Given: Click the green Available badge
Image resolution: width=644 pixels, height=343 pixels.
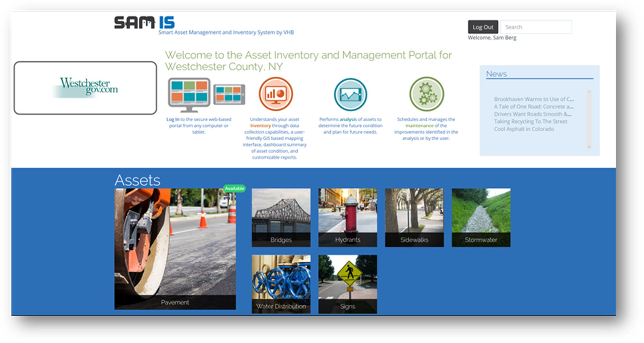Looking at the screenshot, I should (x=234, y=189).
